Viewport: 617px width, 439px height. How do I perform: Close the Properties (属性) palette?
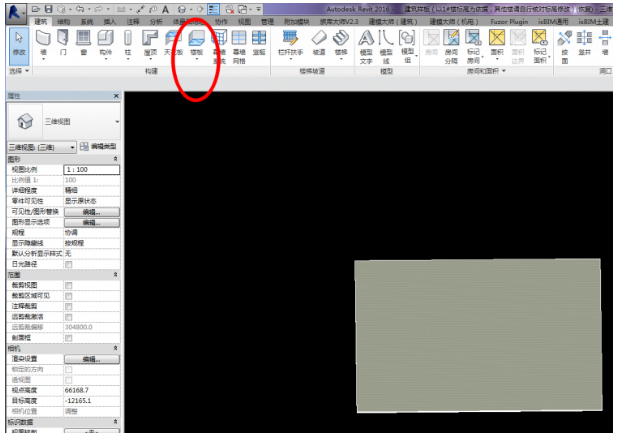point(116,96)
